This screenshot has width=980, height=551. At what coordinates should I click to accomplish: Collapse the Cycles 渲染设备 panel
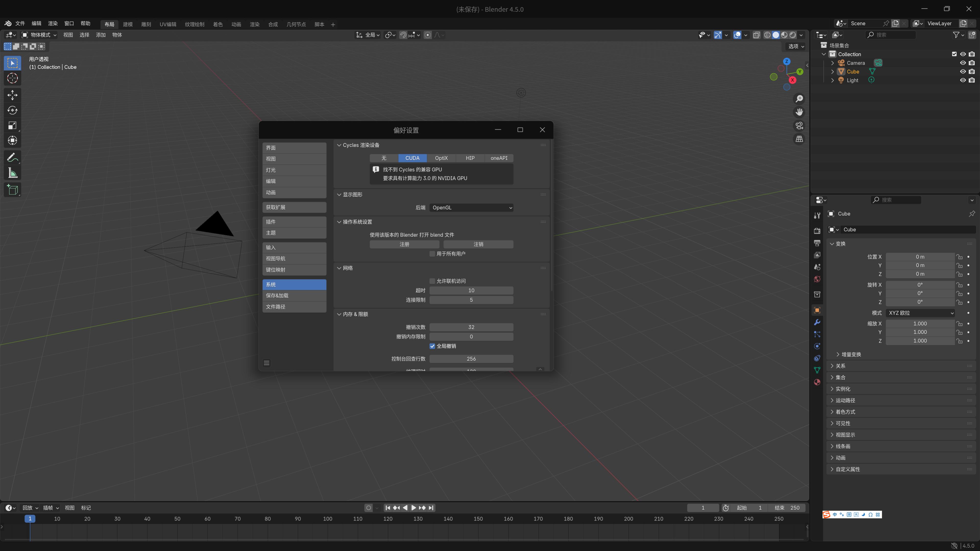pos(339,145)
